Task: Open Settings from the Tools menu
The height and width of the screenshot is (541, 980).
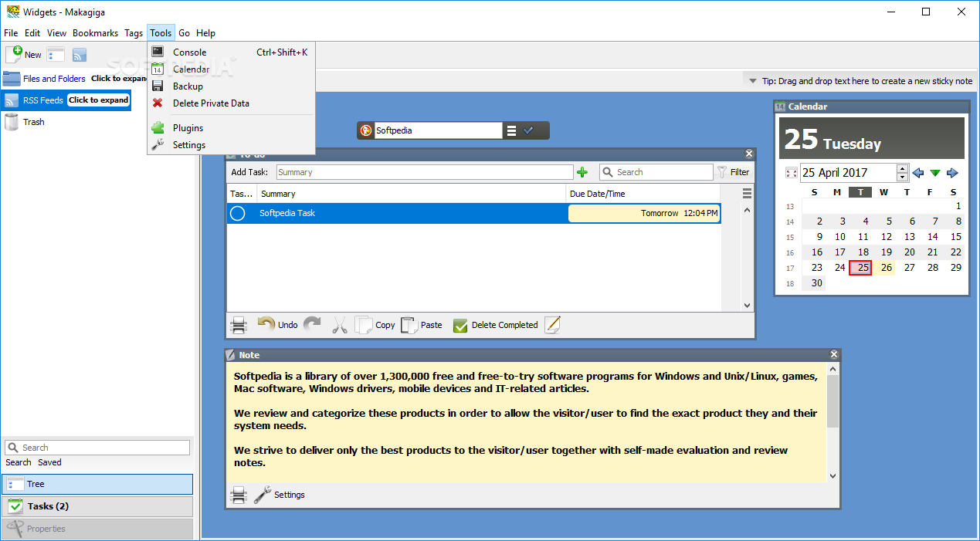Action: click(x=231, y=145)
